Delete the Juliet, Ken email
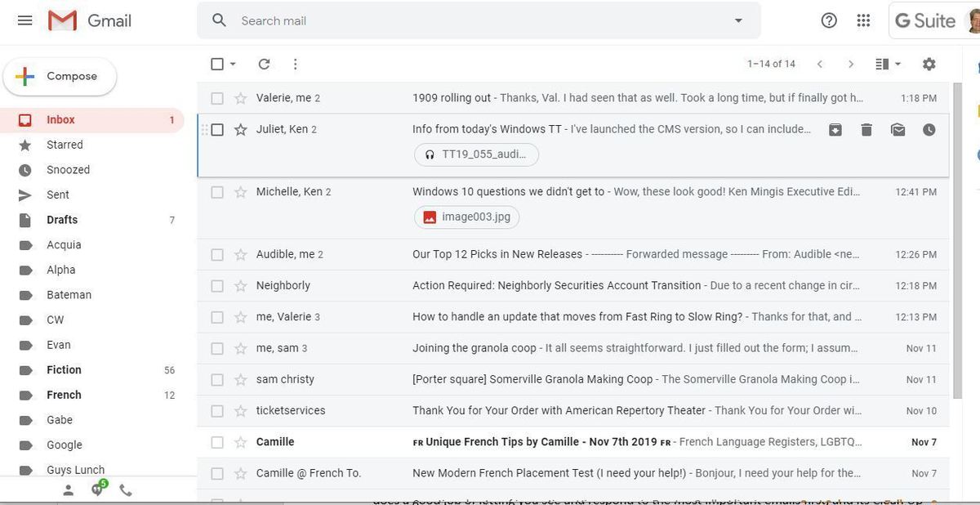Image resolution: width=980 pixels, height=505 pixels. coord(866,129)
